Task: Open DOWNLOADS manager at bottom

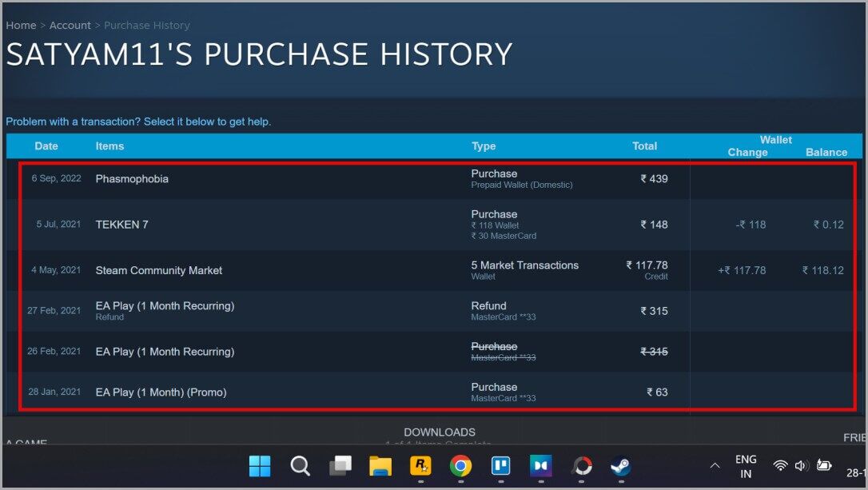Action: (440, 432)
